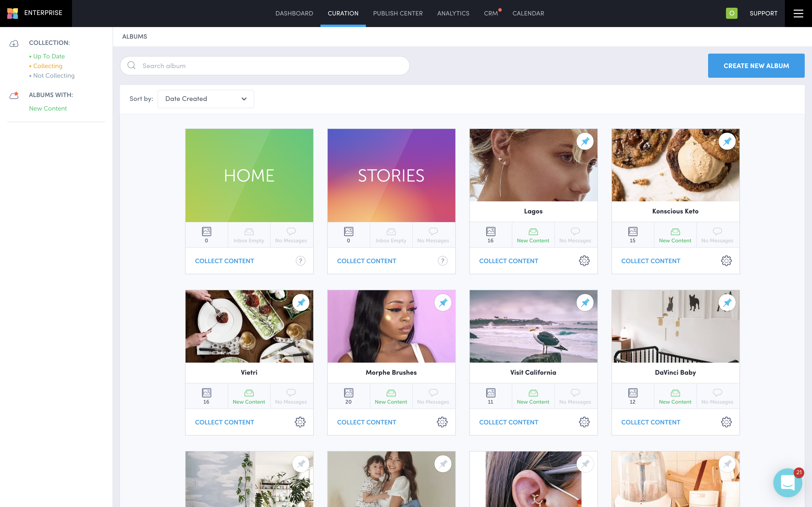Screen dimensions: 812x507
Task: Toggle the pin on the Morphe Brushes album
Action: (443, 303)
